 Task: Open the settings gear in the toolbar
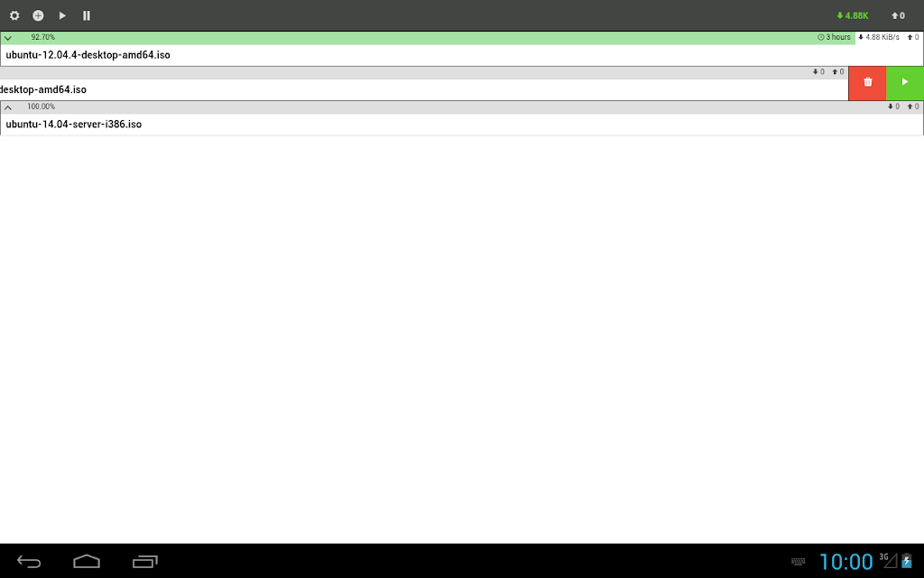coord(14,15)
